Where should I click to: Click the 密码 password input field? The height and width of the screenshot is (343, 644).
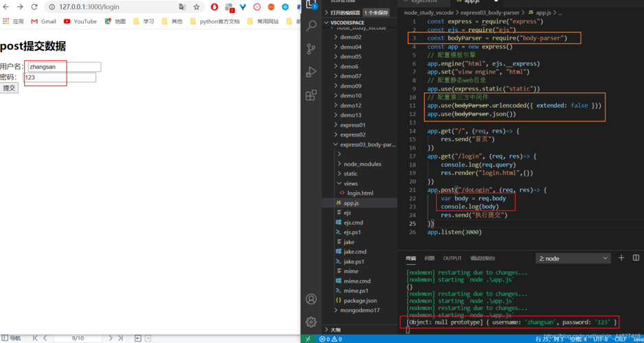[60, 78]
